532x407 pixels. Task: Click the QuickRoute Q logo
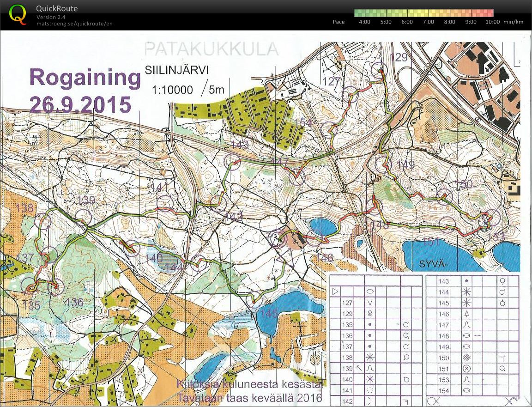(x=18, y=14)
